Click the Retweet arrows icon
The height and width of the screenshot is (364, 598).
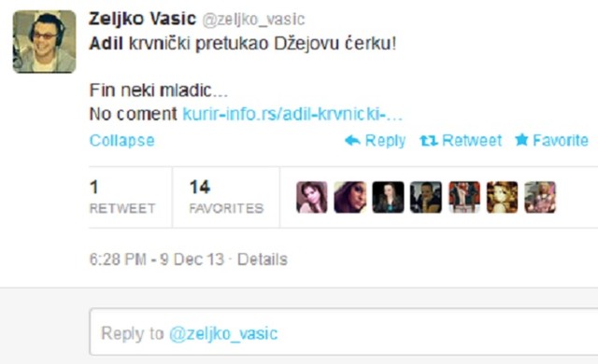[x=429, y=141]
